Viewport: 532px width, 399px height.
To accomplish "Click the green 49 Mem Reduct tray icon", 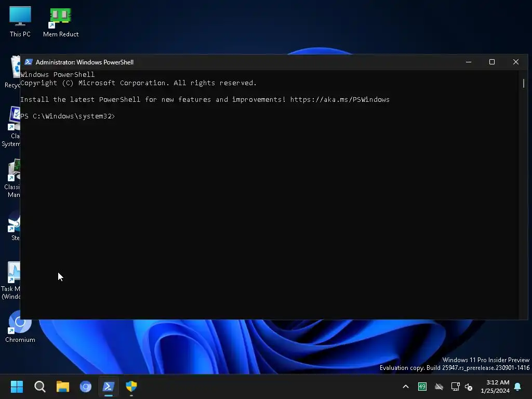I will click(422, 387).
